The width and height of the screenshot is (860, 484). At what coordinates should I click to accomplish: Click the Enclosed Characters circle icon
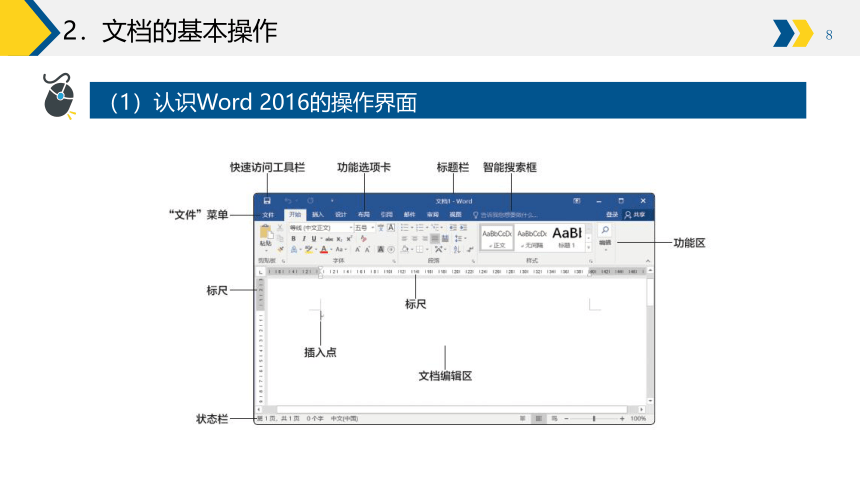pos(391,249)
